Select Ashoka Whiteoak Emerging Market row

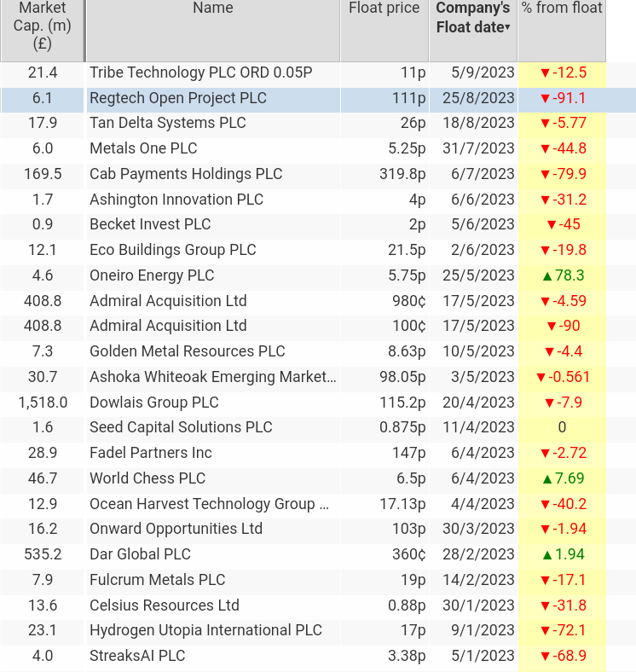tap(303, 377)
